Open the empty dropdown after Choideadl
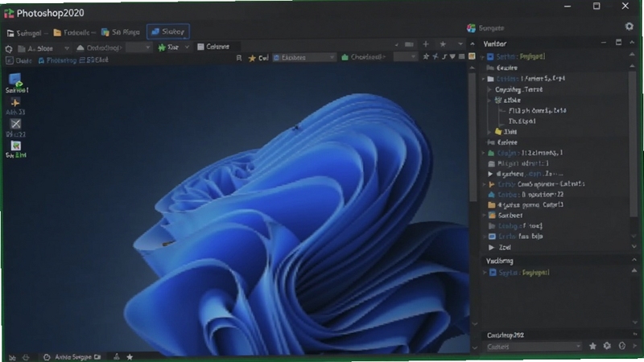 [x=406, y=56]
